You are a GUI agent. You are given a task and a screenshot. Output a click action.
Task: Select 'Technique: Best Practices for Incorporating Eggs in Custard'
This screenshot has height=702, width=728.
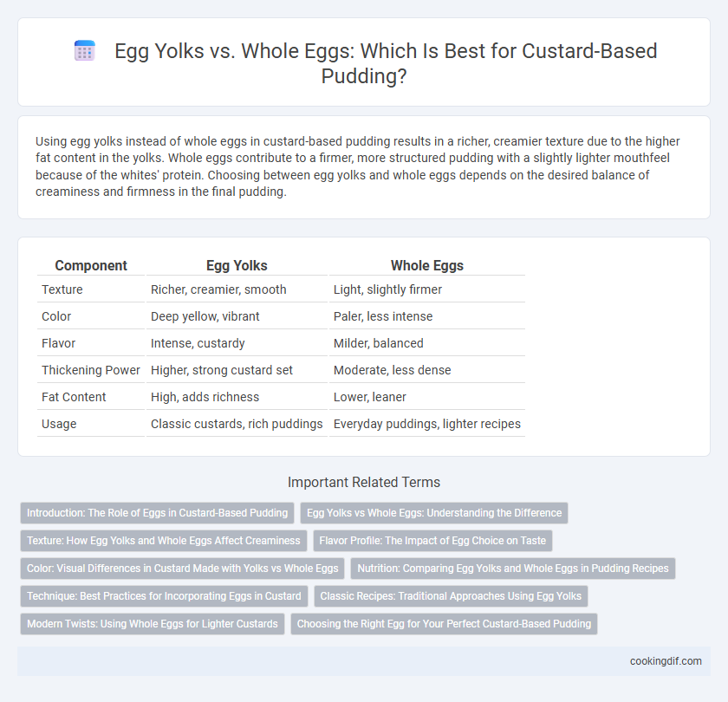(x=164, y=596)
